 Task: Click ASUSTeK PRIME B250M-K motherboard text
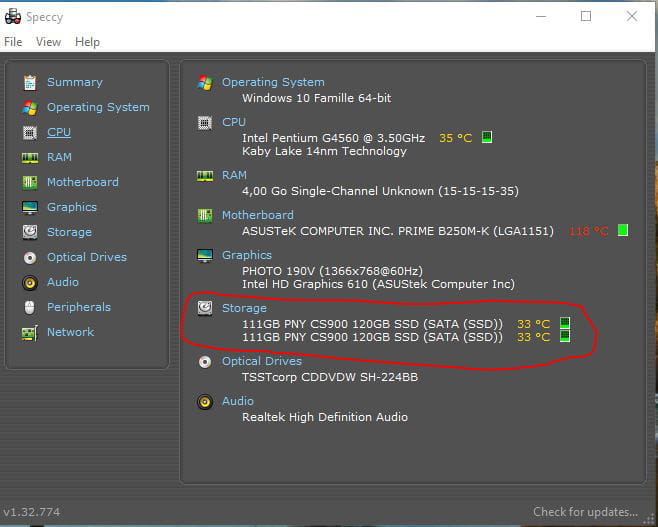(398, 231)
